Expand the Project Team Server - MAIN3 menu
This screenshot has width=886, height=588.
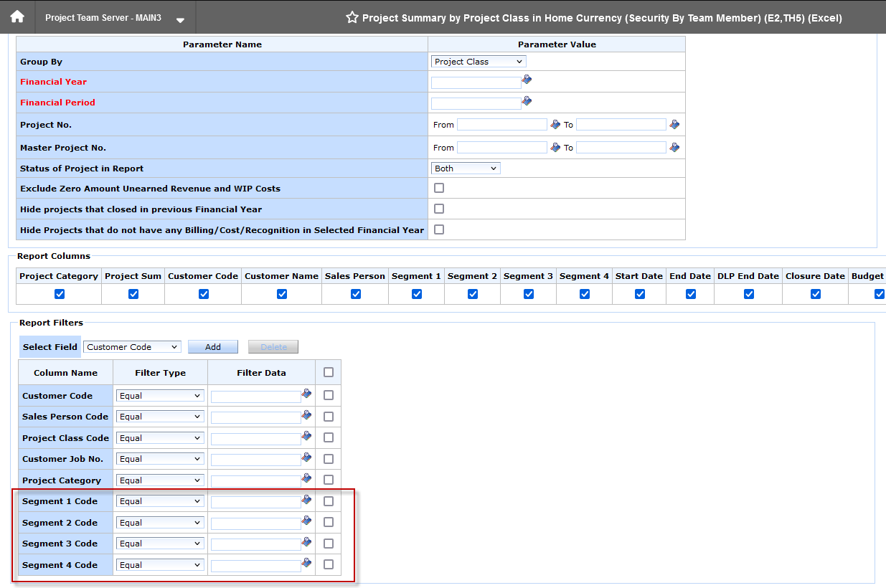181,19
